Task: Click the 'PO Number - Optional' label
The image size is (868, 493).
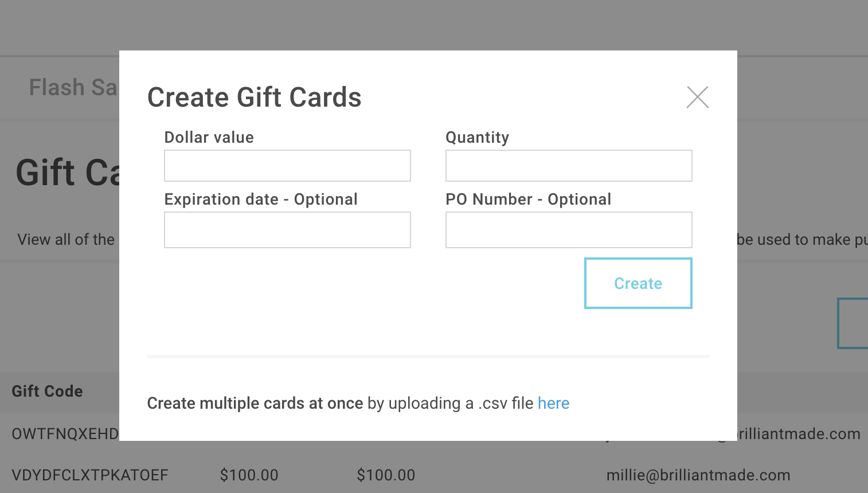Action: [x=529, y=199]
